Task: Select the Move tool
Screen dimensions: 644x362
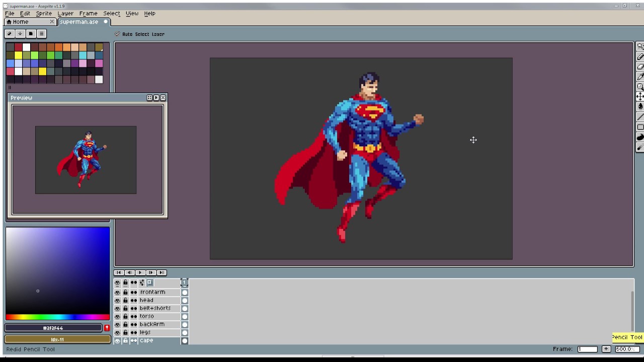Action: (x=640, y=97)
